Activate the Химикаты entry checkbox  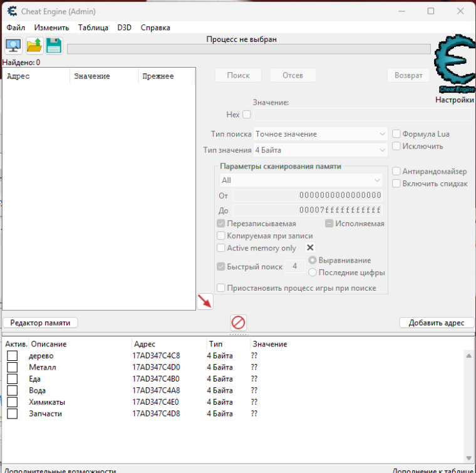(12, 402)
